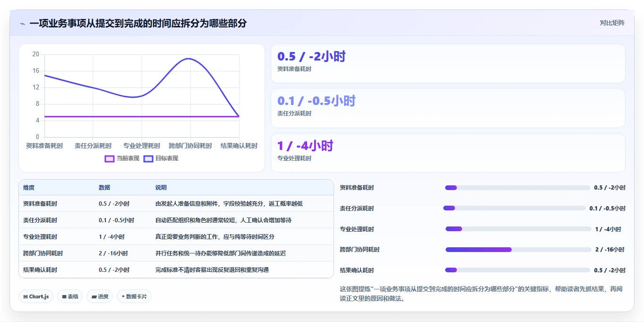Click the 维度 table column header

click(x=29, y=188)
